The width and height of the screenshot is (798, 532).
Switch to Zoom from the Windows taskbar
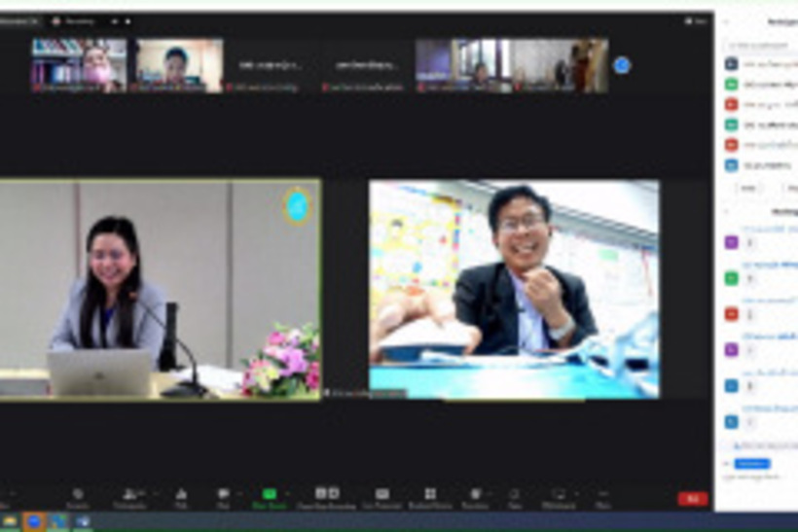[x=34, y=521]
